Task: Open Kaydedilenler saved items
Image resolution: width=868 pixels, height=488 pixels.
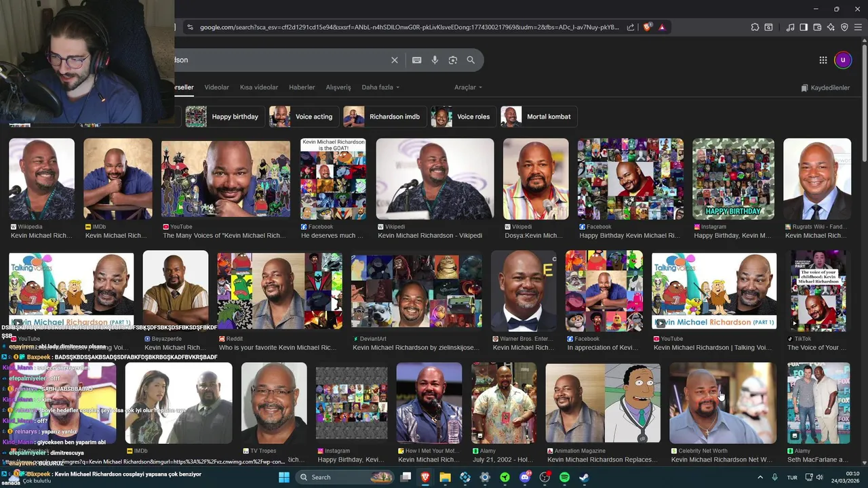Action: (825, 88)
